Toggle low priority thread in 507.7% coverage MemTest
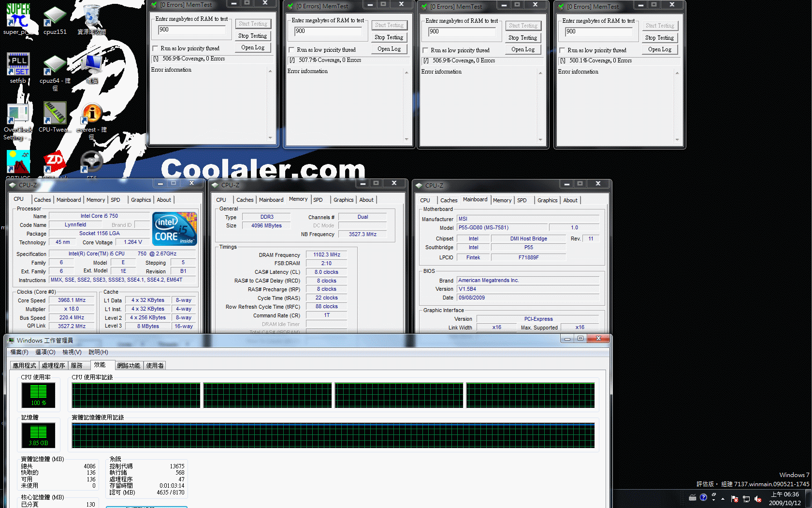The image size is (812, 508). pyautogui.click(x=291, y=50)
